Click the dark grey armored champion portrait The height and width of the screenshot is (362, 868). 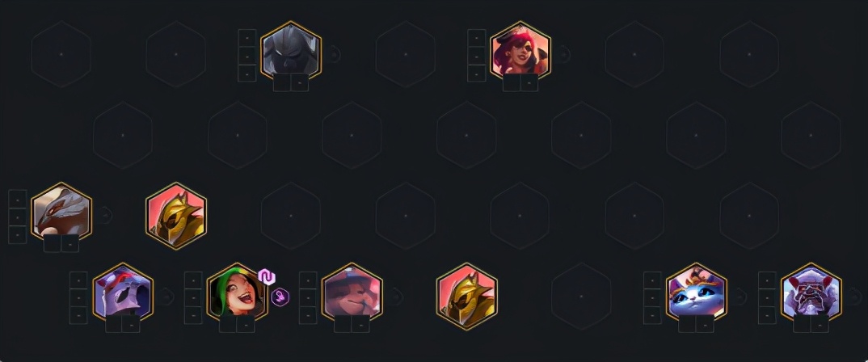pos(291,50)
